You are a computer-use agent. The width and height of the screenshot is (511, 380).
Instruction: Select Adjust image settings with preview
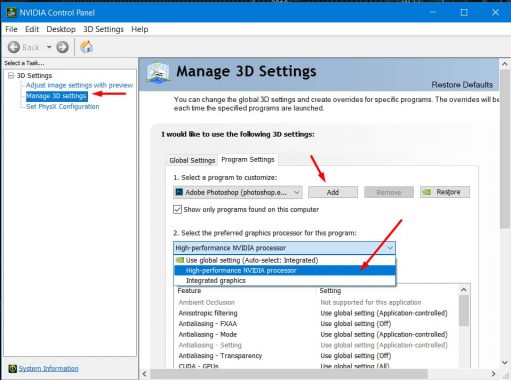(x=79, y=85)
